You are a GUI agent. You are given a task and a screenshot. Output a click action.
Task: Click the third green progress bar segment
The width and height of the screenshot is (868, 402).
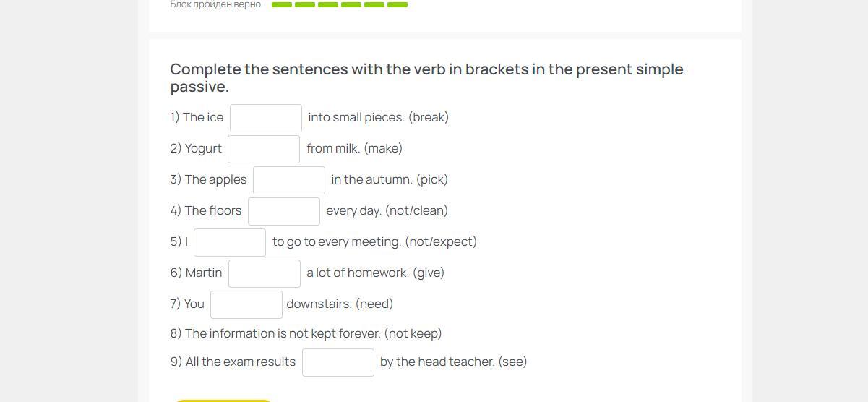click(x=328, y=5)
